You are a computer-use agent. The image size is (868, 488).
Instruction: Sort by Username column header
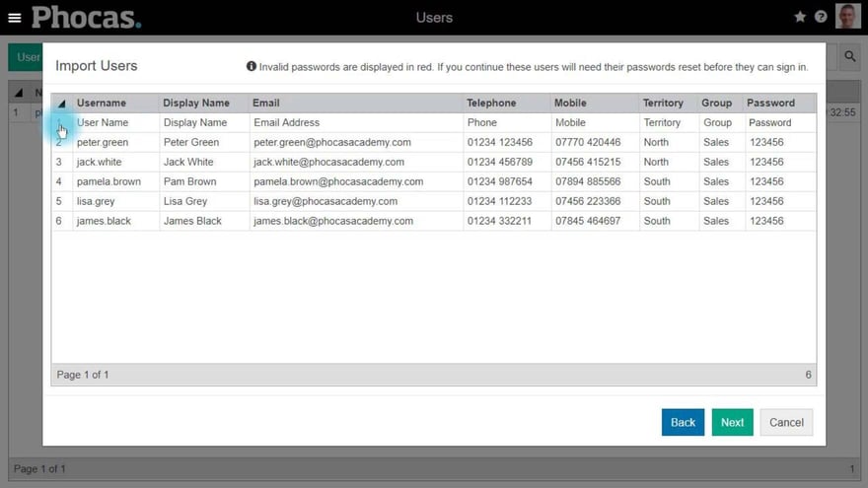click(x=102, y=103)
